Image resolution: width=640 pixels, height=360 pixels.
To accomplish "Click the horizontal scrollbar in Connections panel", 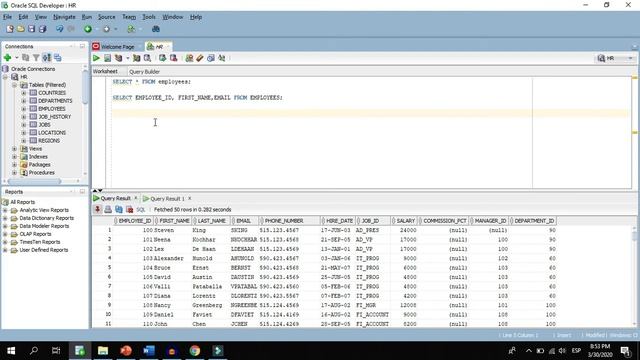I will click(34, 181).
